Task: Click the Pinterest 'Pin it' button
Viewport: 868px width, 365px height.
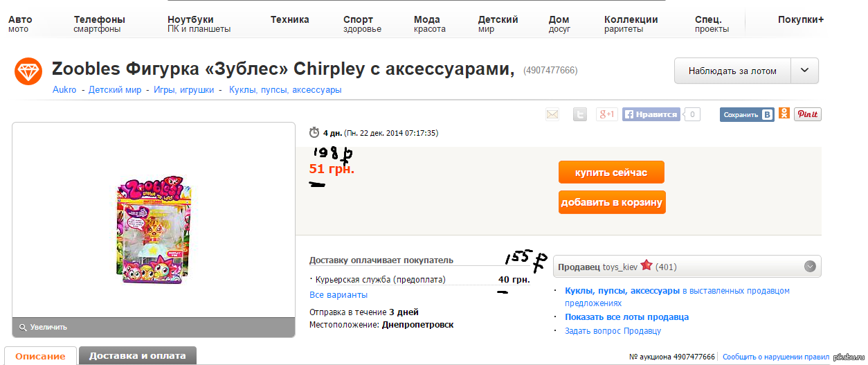Action: coord(807,115)
